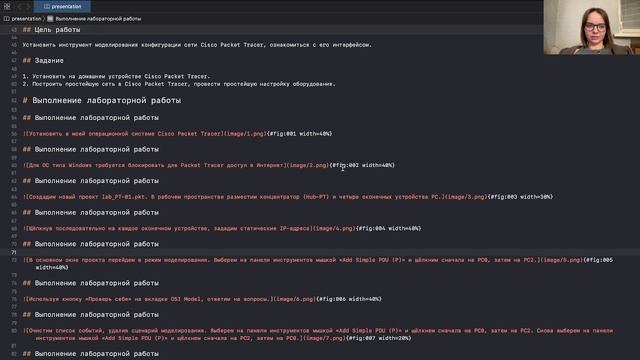Click the breadcrumb heading "Выполнение лабораторной работы"
The width and height of the screenshot is (640, 360).
(98, 19)
